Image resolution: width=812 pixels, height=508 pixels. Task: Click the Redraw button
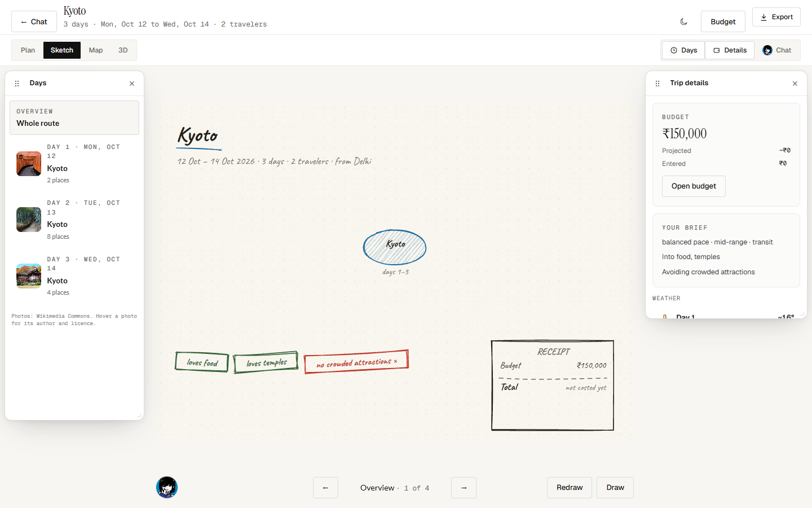[x=570, y=488]
